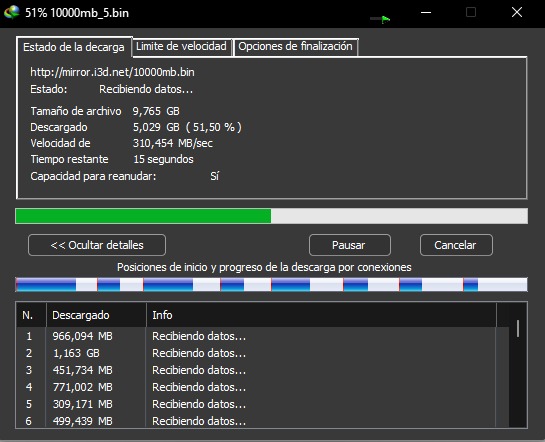The height and width of the screenshot is (442, 545).
Task: Minimize the download window
Action: coord(426,13)
